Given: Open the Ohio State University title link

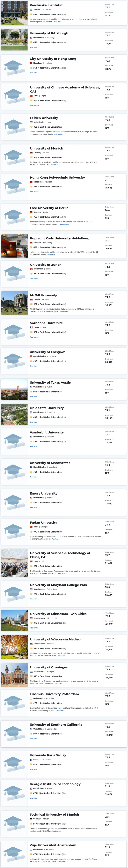Looking at the screenshot, I should click(47, 408).
